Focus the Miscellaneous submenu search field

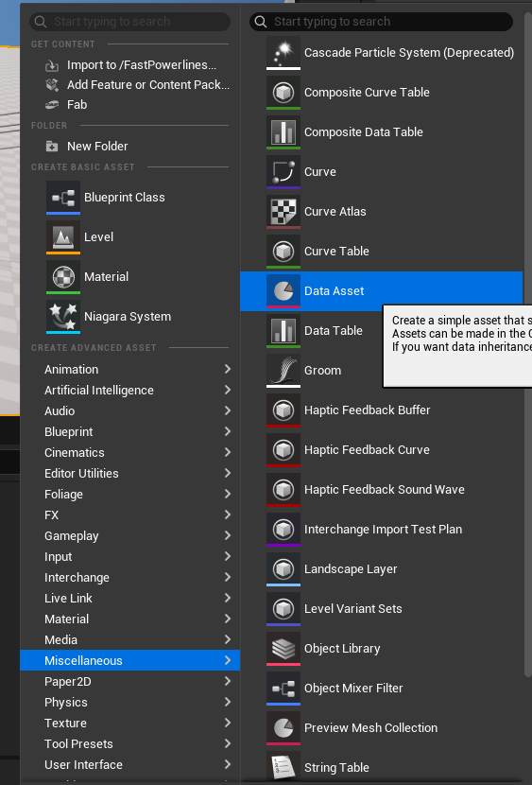(x=381, y=22)
